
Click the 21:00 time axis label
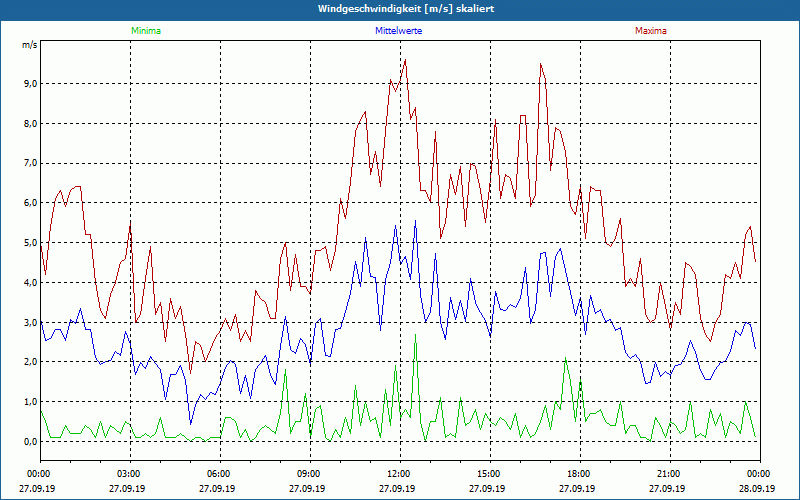669,474
